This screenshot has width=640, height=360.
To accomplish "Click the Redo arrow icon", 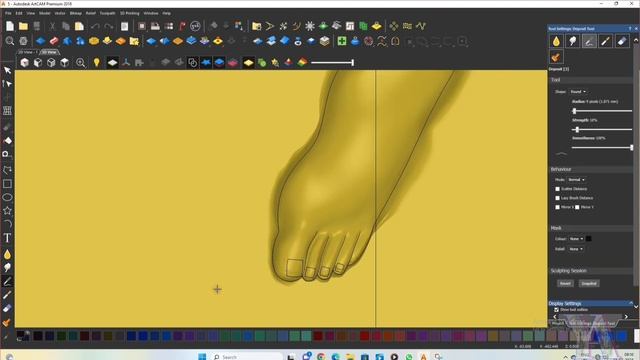I will pos(109,26).
